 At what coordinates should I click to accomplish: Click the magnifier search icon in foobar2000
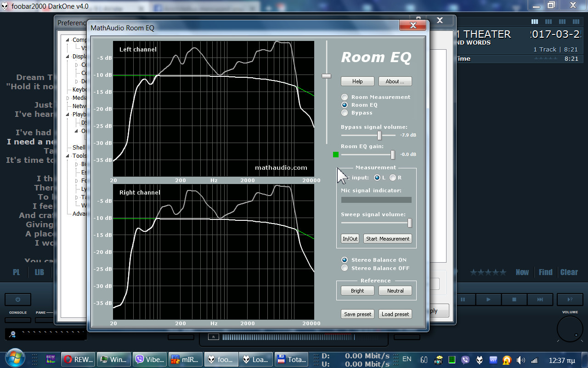[13, 334]
